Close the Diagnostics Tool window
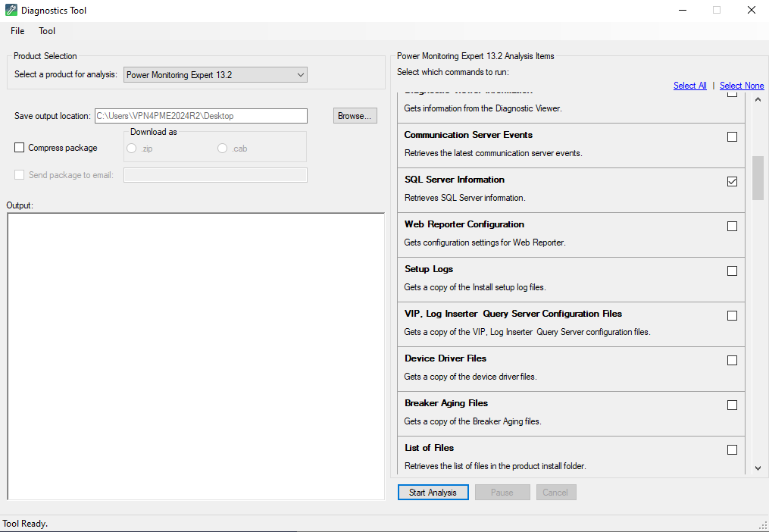769x532 pixels. coord(752,11)
